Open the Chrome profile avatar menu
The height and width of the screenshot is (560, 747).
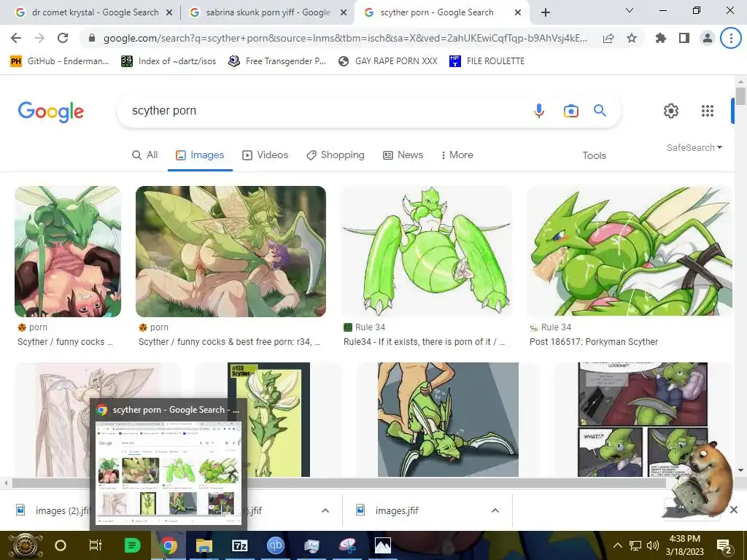[x=708, y=38]
